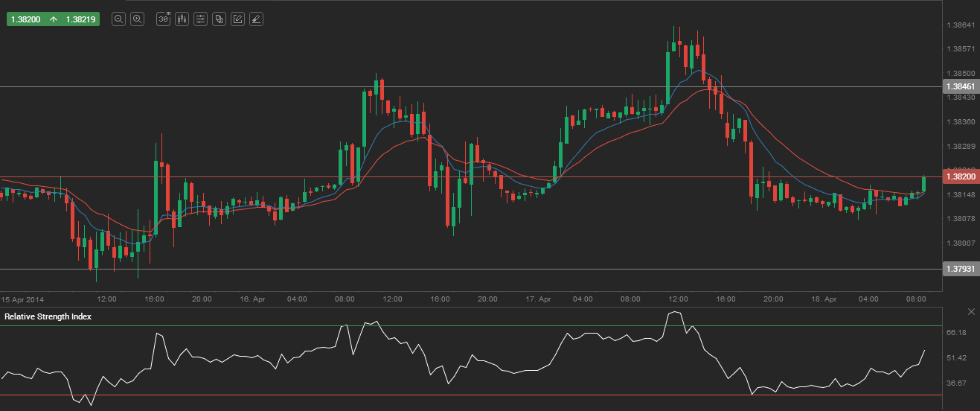This screenshot has width=980, height=411.
Task: Select the drawing edit pencil tool
Action: click(x=237, y=19)
